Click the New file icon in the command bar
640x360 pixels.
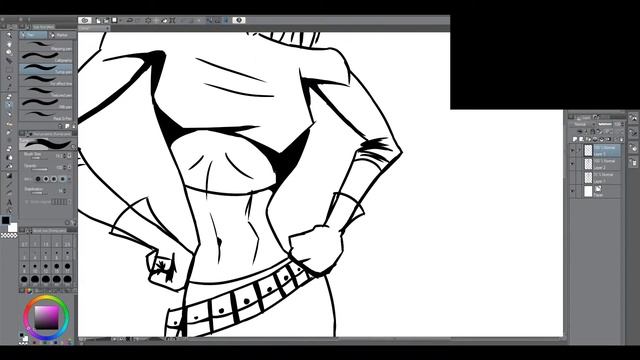pyautogui.click(x=98, y=20)
